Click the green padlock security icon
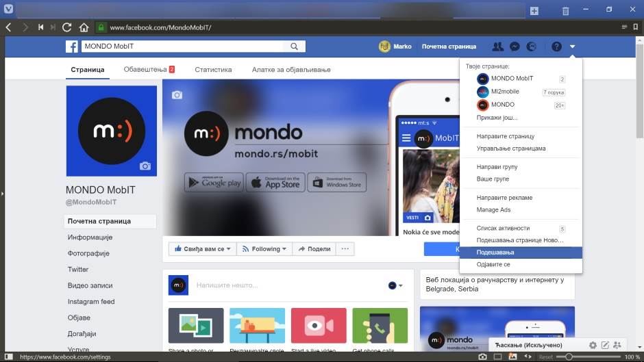This screenshot has height=362, width=644. coord(101,27)
